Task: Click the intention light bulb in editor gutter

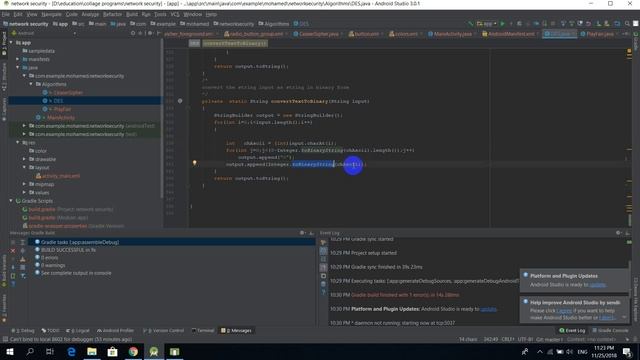Action: tap(195, 163)
